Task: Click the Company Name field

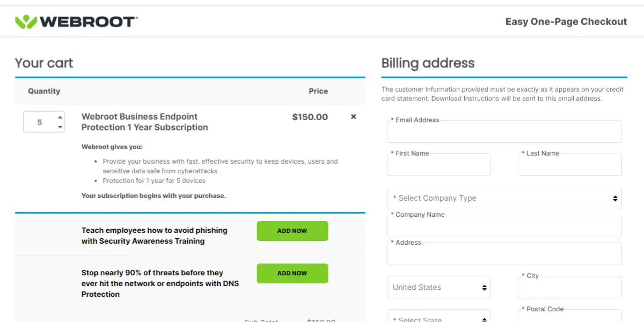Action: pyautogui.click(x=504, y=226)
